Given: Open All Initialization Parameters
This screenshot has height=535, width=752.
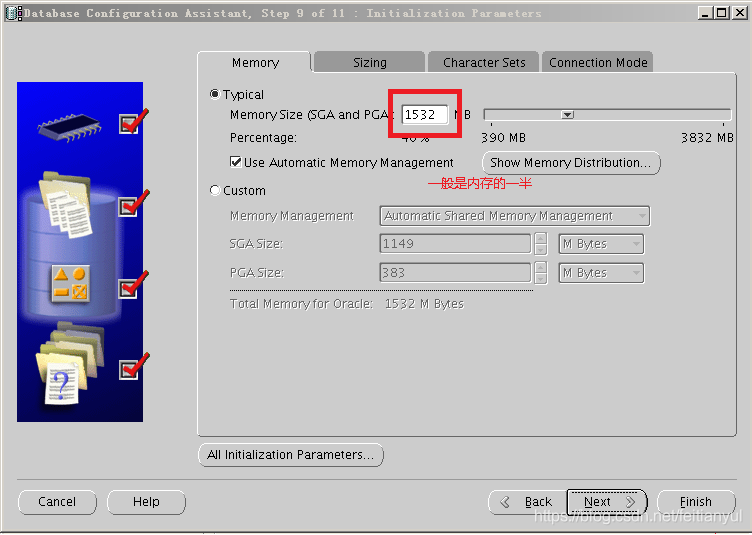Looking at the screenshot, I should tap(291, 454).
